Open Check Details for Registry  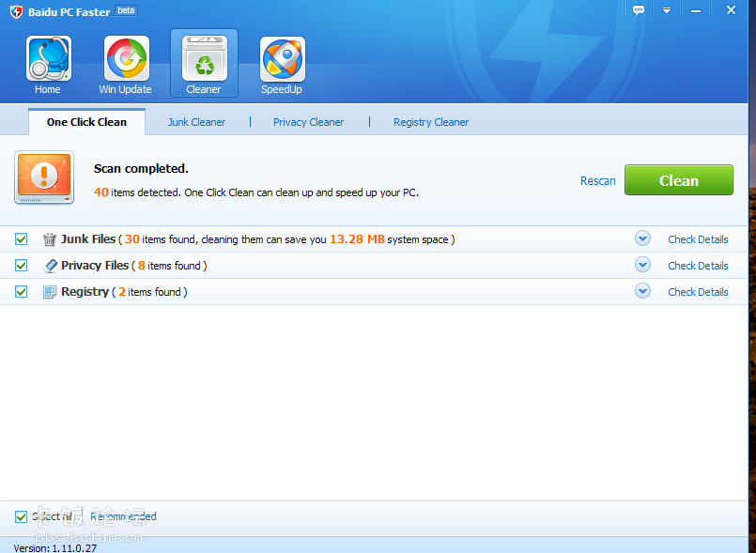click(x=698, y=292)
